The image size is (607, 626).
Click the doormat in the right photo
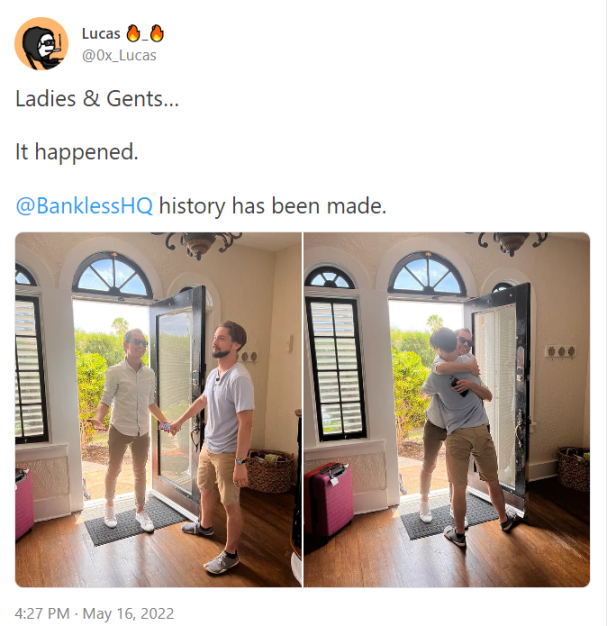click(x=451, y=518)
